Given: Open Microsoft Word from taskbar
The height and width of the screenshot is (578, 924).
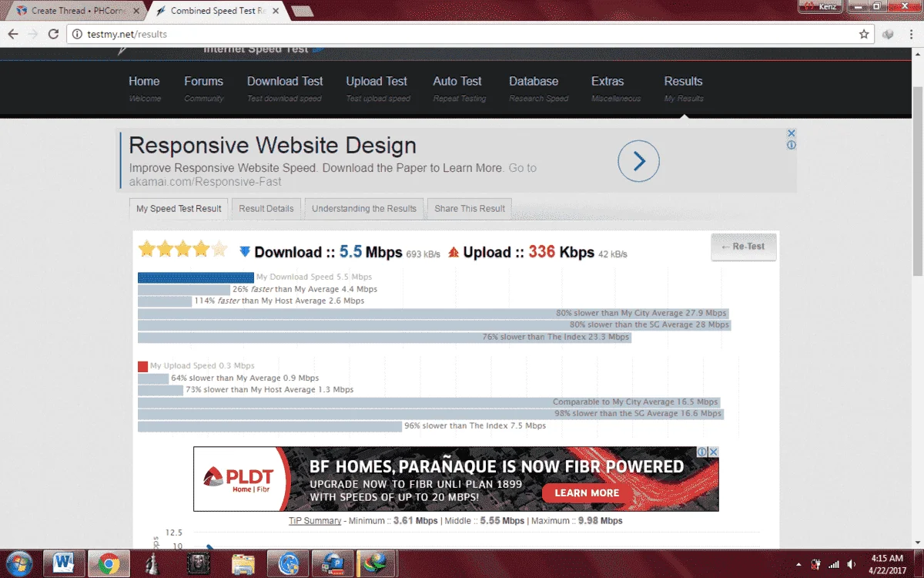Looking at the screenshot, I should (x=64, y=564).
